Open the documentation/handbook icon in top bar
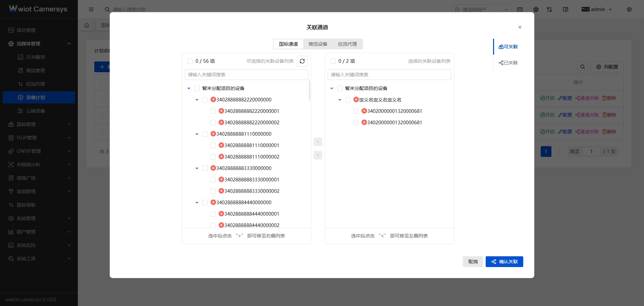The width and height of the screenshot is (644, 306). coord(565,9)
